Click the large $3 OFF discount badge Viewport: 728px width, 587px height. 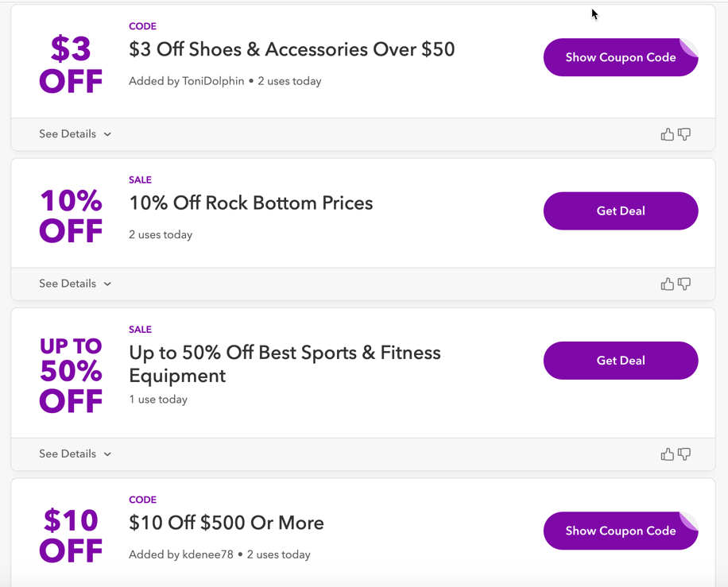71,65
